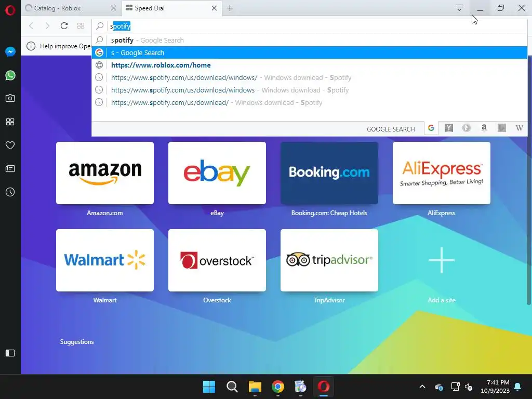Open spotify.com/us/download/windows/ history entry
Image resolution: width=532 pixels, height=399 pixels.
coord(310,78)
